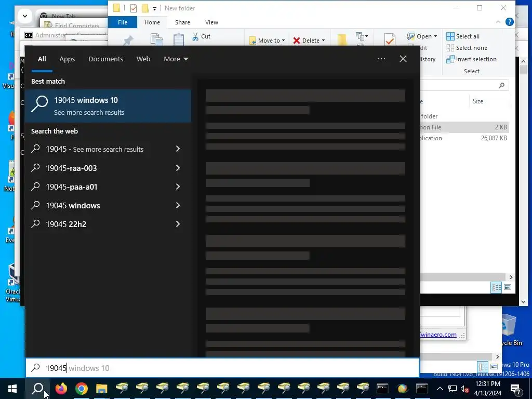
Task: Expand the More filter dropdown
Action: (176, 59)
